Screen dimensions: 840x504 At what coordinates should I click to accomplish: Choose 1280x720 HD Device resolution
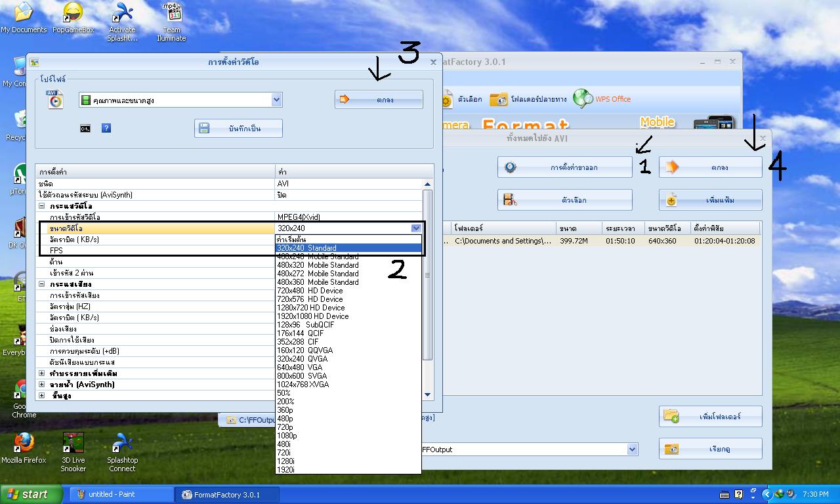pos(348,308)
